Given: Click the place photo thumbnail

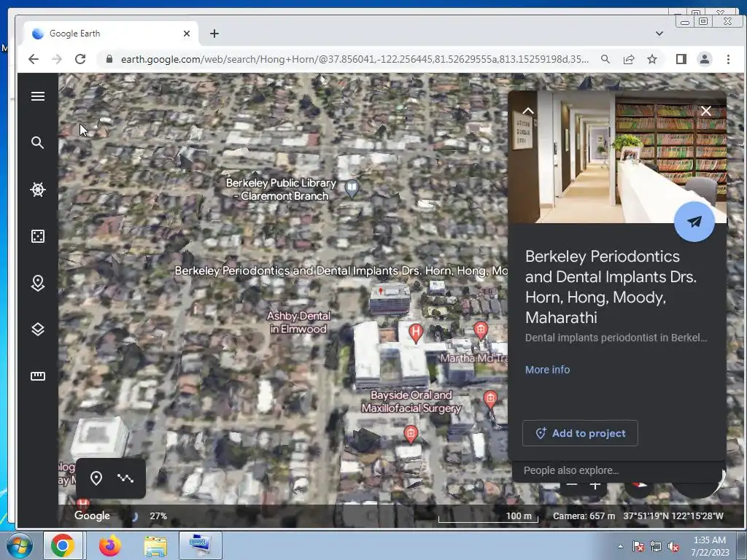Looking at the screenshot, I should 617,157.
